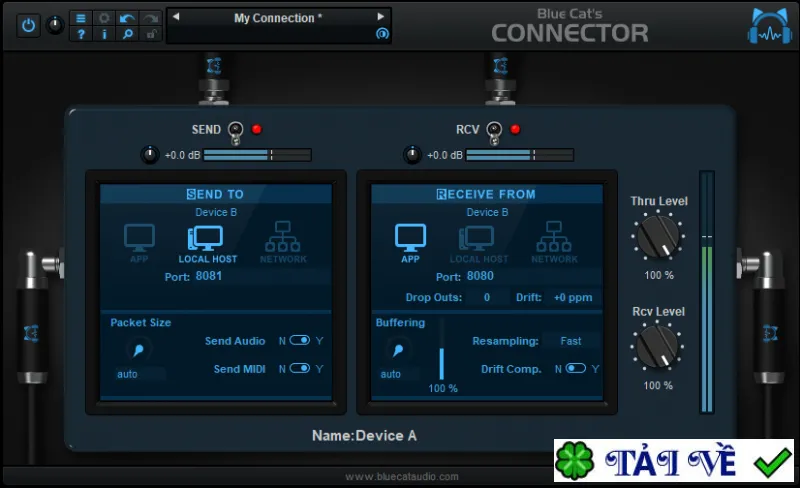800x488 pixels.
Task: Click the padlock lock icon
Action: tap(151, 34)
